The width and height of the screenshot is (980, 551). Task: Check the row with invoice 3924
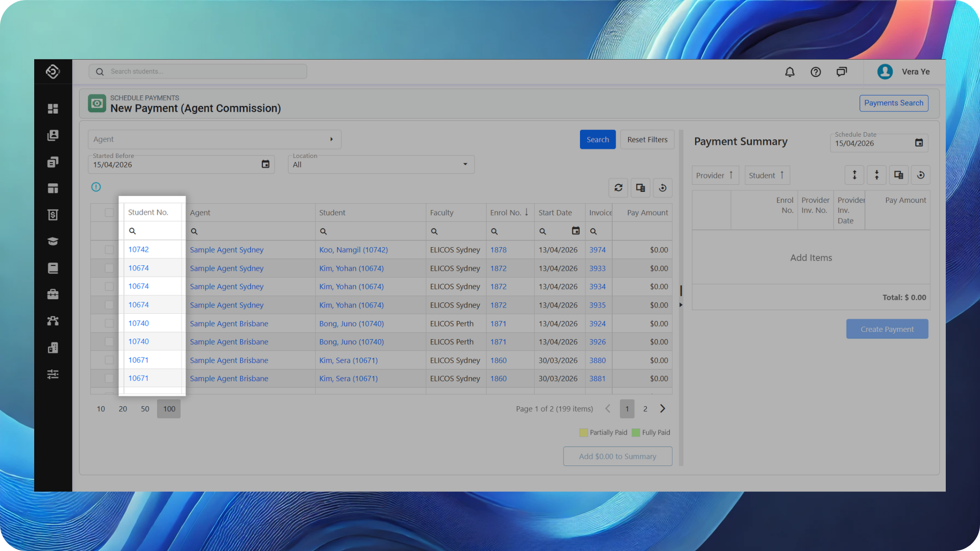tap(109, 323)
